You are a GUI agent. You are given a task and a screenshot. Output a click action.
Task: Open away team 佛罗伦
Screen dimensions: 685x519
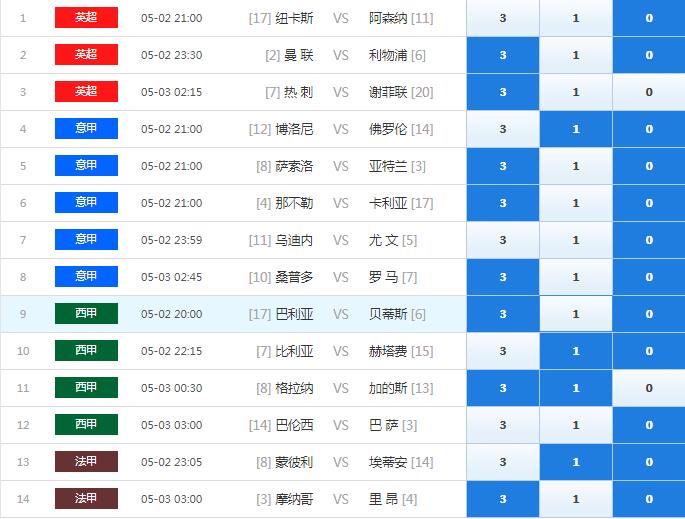(388, 129)
